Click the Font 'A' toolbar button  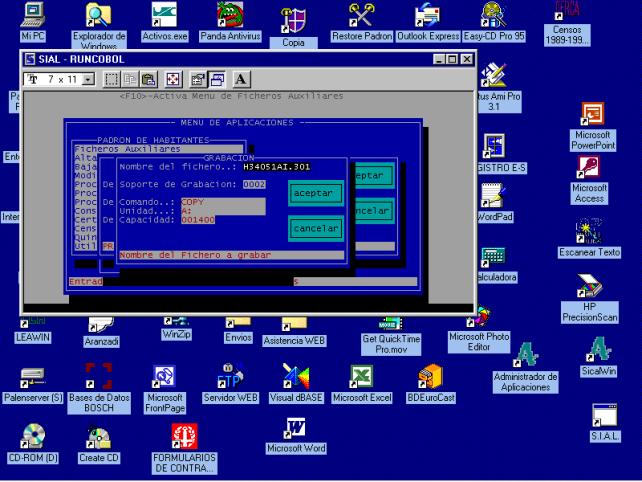(x=241, y=79)
